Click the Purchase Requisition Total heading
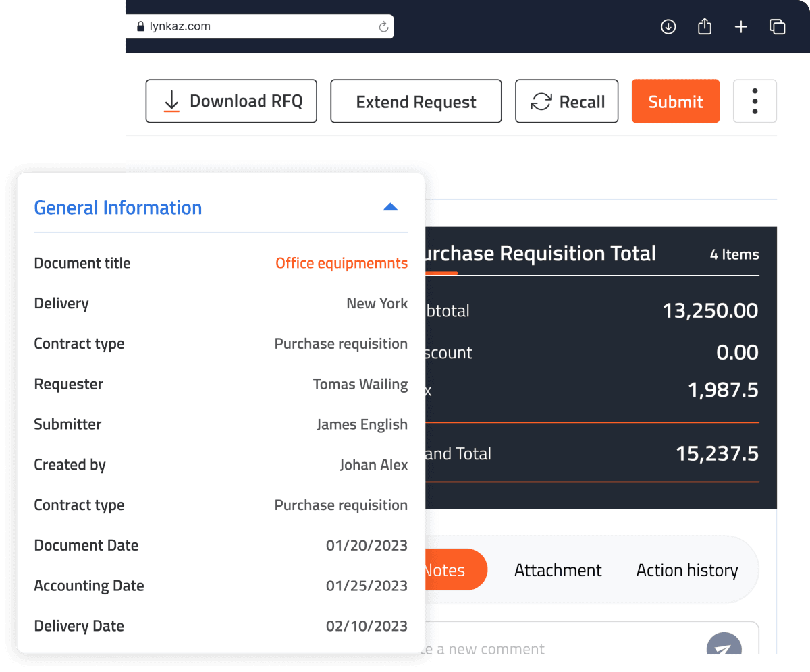This screenshot has width=810, height=672. click(x=540, y=254)
